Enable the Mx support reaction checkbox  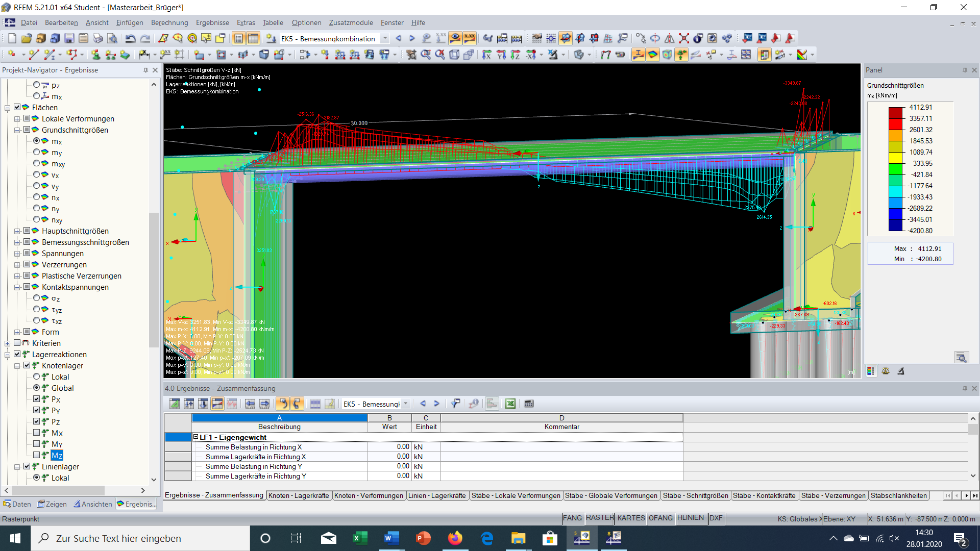point(37,433)
